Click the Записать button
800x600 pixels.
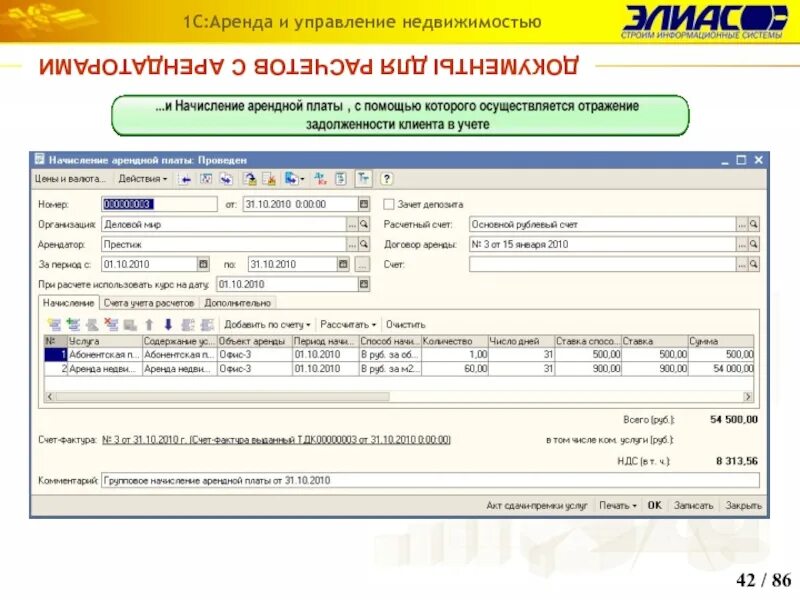click(x=693, y=505)
